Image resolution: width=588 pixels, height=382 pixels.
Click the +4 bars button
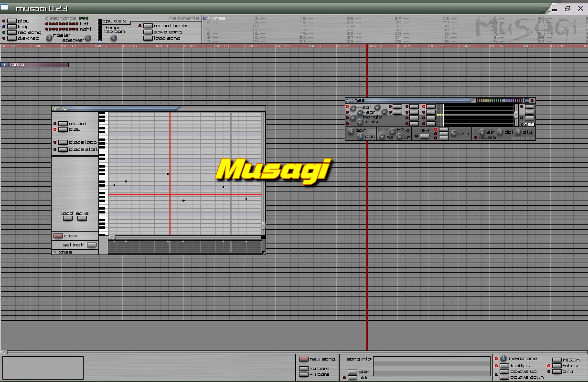tap(304, 369)
